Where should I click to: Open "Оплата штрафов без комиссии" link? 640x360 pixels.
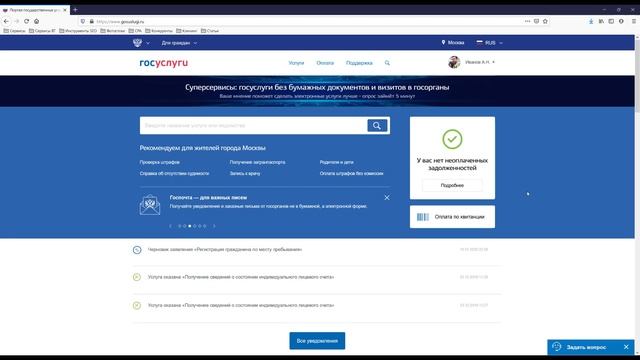[351, 173]
